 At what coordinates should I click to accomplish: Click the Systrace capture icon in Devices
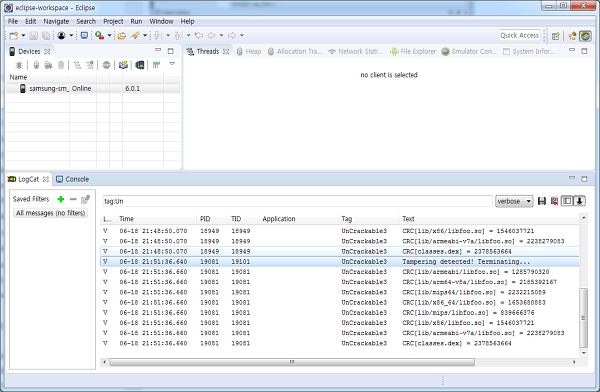click(156, 65)
